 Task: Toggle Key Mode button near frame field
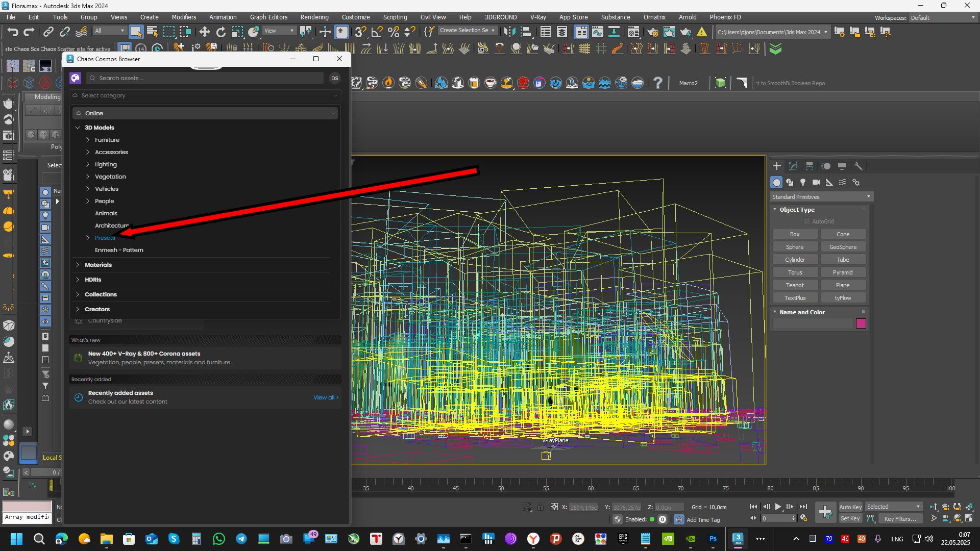coord(753,518)
